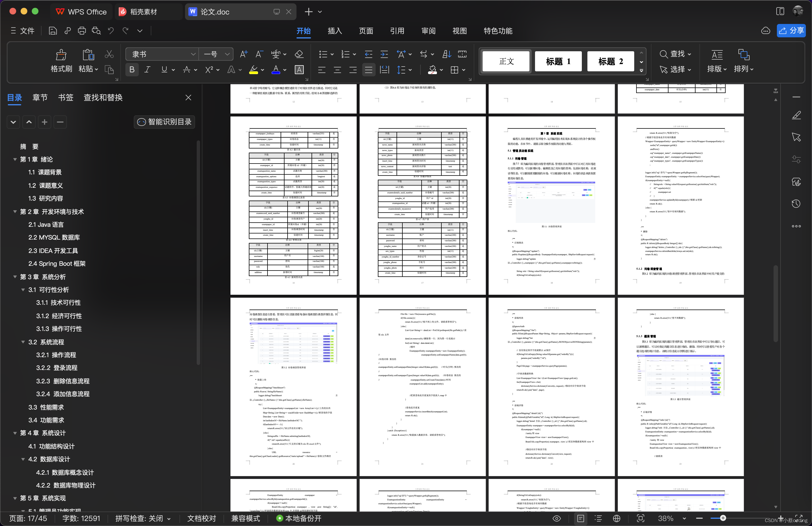This screenshot has height=526, width=812.
Task: Click the 智能识别目录 button
Action: click(164, 122)
